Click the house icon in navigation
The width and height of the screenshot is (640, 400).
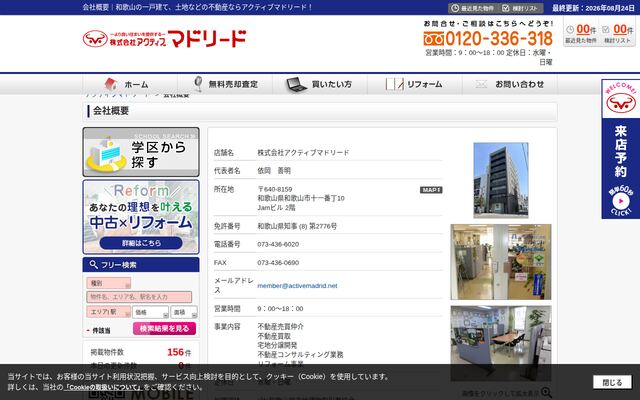click(x=111, y=84)
